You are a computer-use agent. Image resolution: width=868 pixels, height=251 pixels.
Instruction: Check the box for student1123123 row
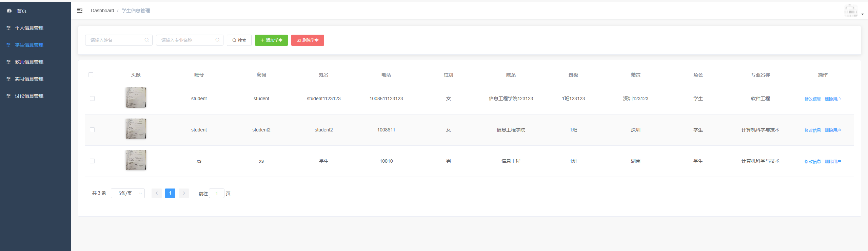click(x=92, y=98)
